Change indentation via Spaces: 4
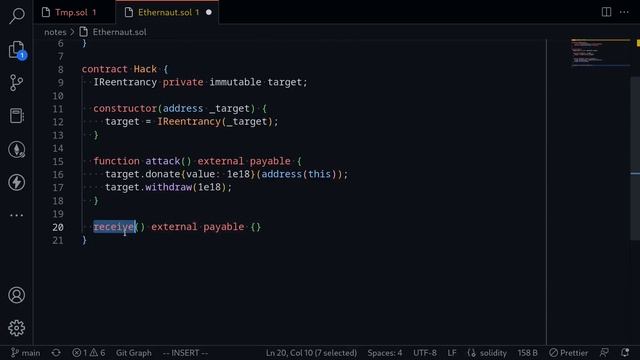The height and width of the screenshot is (360, 640). (x=384, y=353)
